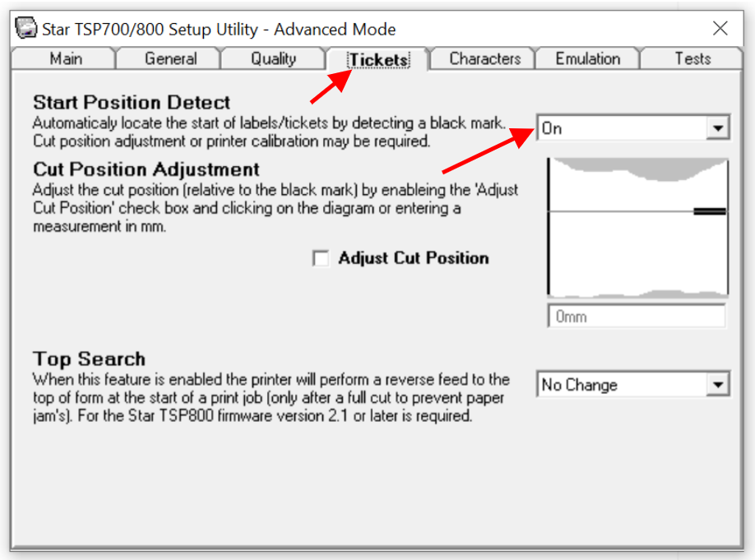Click the Start Position Detect dropdown arrow

pos(719,128)
